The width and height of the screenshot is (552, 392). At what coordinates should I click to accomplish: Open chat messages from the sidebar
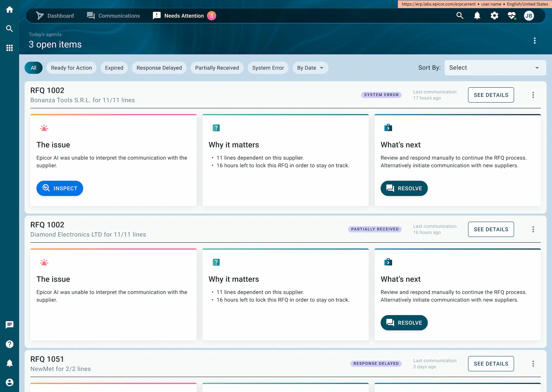coord(9,325)
